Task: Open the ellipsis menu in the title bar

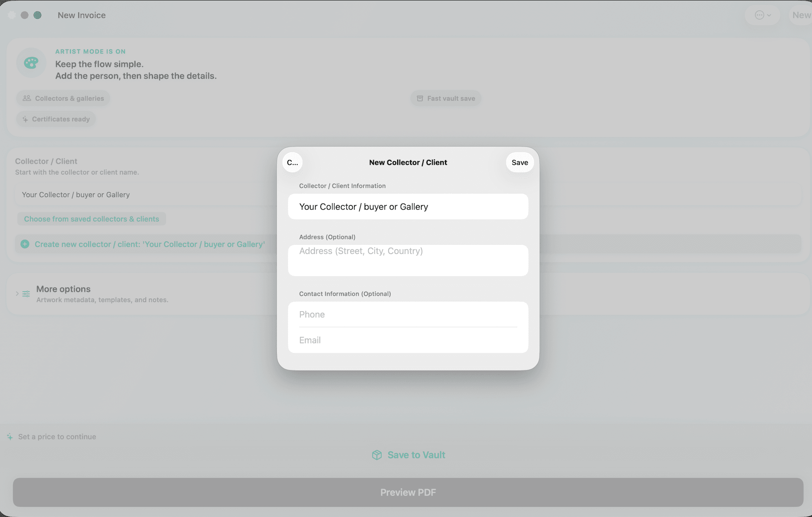Action: (x=762, y=15)
